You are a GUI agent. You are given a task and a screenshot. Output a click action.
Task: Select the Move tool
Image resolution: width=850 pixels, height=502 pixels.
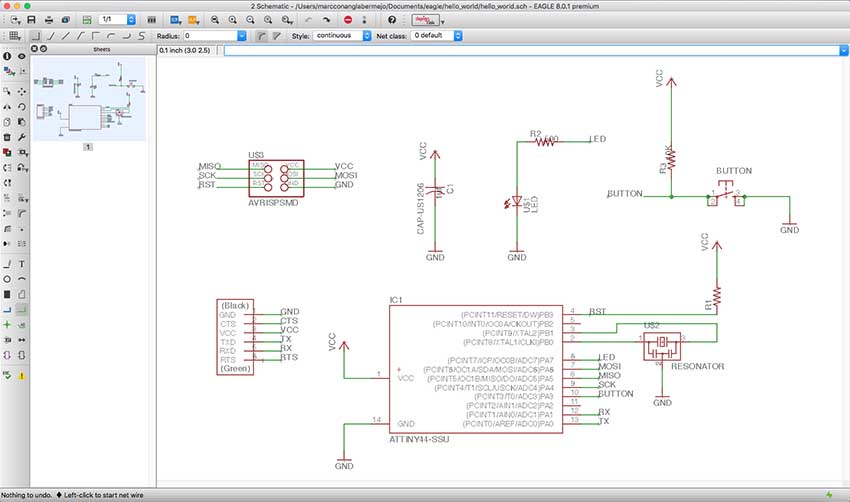coord(22,91)
